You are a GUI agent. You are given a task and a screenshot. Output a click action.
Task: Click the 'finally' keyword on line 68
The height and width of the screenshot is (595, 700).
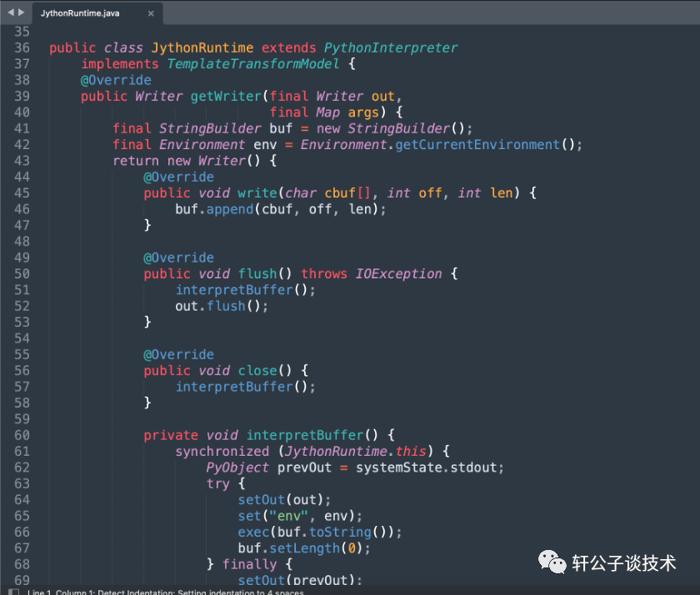(x=249, y=564)
